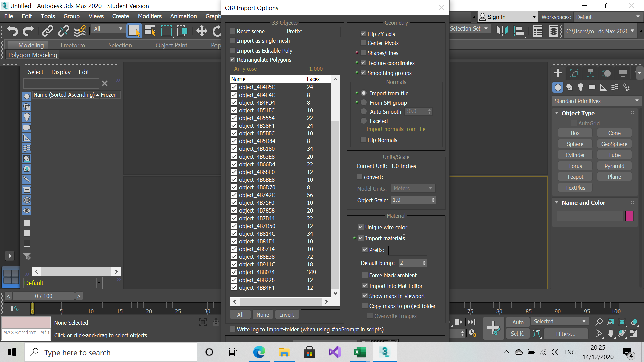
Task: Toggle the Flip Normals option
Action: tap(363, 140)
